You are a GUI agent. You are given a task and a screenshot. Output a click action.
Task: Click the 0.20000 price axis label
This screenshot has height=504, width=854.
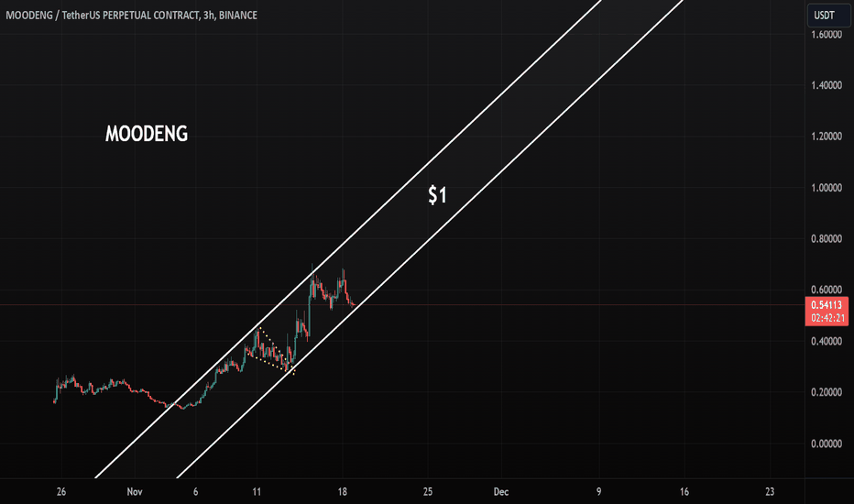[827, 392]
